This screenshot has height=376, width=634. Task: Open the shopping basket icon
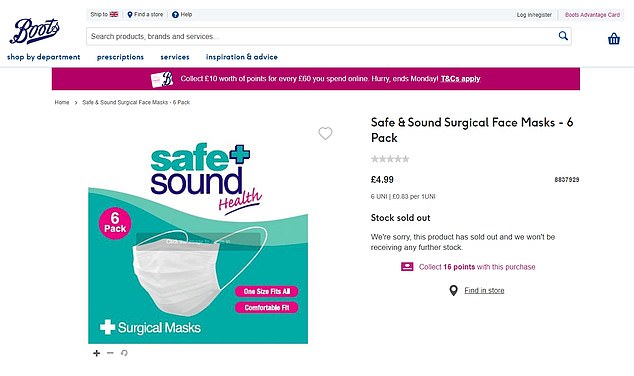(x=614, y=39)
